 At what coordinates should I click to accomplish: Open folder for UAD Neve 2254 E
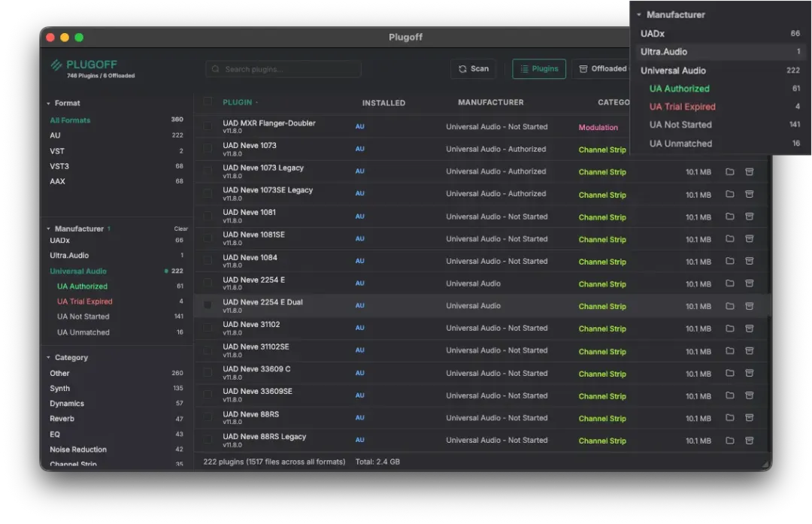729,283
